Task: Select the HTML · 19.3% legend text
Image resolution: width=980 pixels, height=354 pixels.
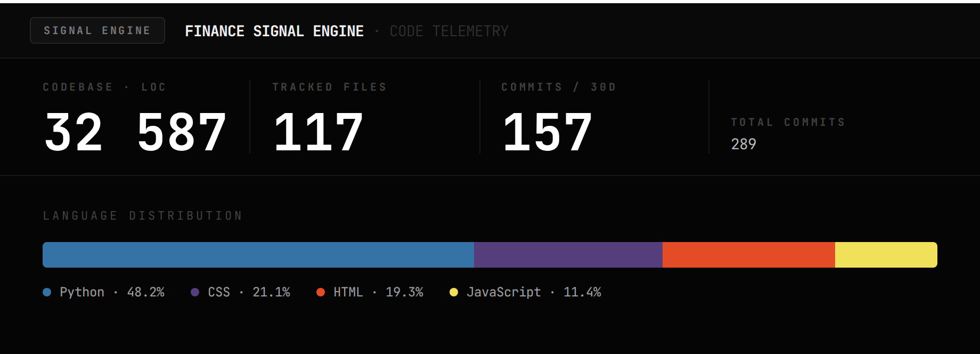Action: 378,292
